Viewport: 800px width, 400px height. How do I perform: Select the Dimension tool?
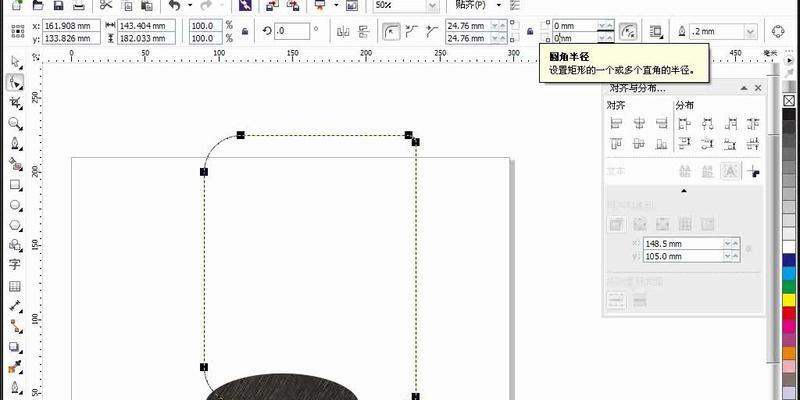(x=15, y=306)
